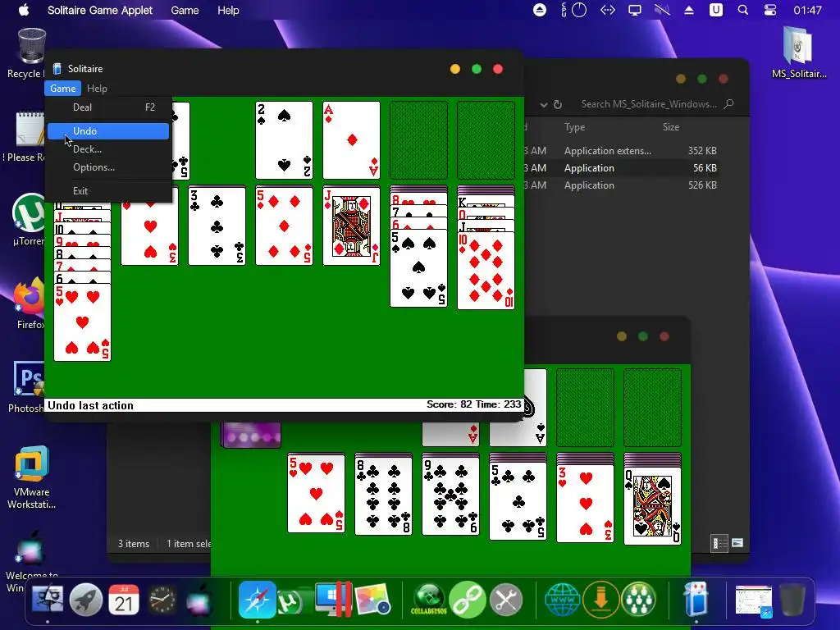Click 8 of clubs in back Solitaire window

click(384, 496)
